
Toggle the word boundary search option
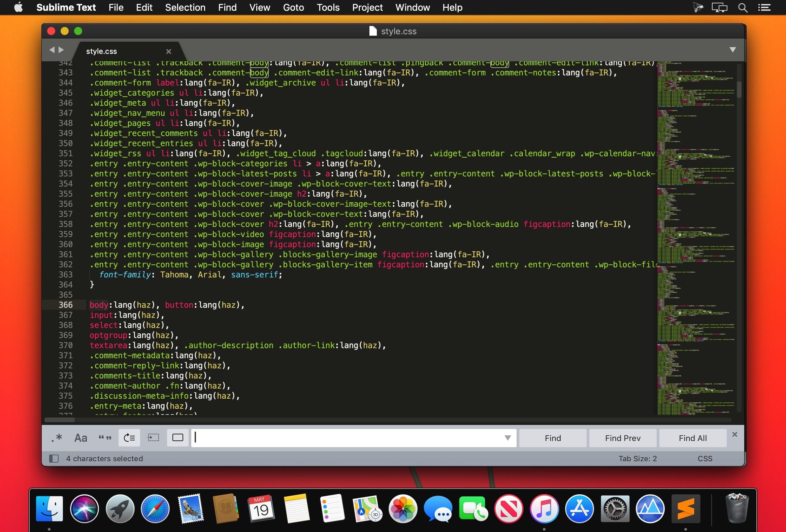tap(104, 438)
